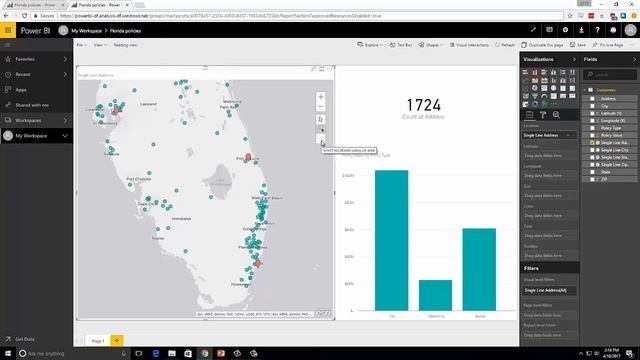Expand the Favorites flyout
The height and width of the screenshot is (360, 640).
pos(65,59)
